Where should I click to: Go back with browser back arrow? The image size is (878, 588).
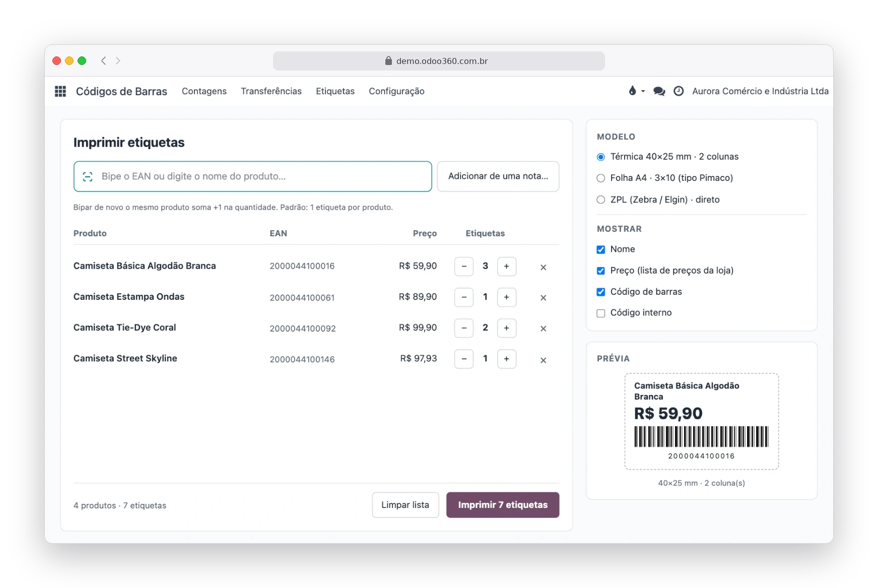(x=103, y=61)
